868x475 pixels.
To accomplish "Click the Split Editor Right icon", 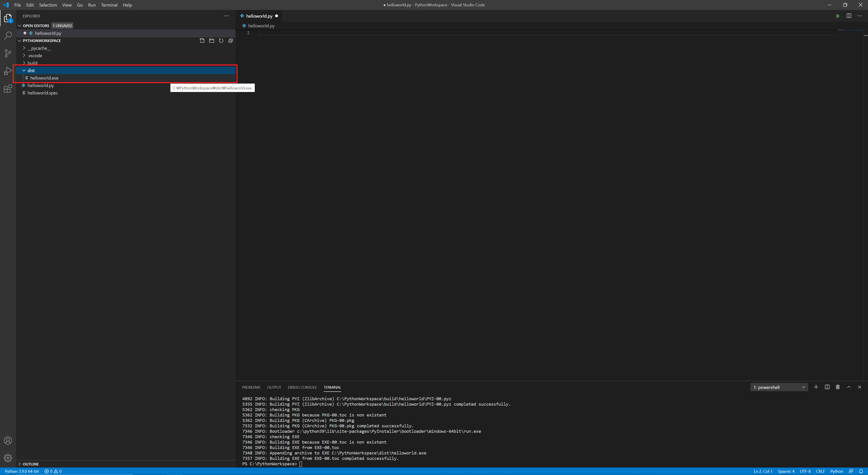I will (x=849, y=16).
